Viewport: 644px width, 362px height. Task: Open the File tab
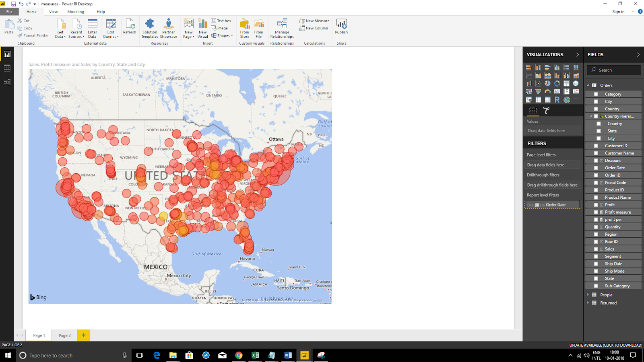tap(9, 12)
